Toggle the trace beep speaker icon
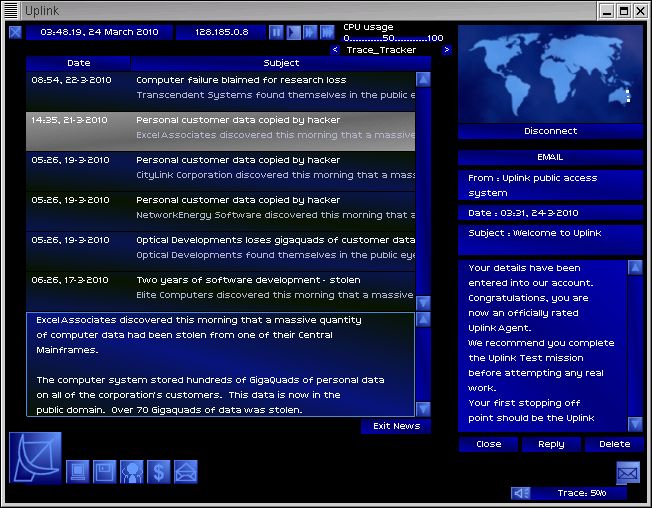652x508 pixels. coord(521,493)
